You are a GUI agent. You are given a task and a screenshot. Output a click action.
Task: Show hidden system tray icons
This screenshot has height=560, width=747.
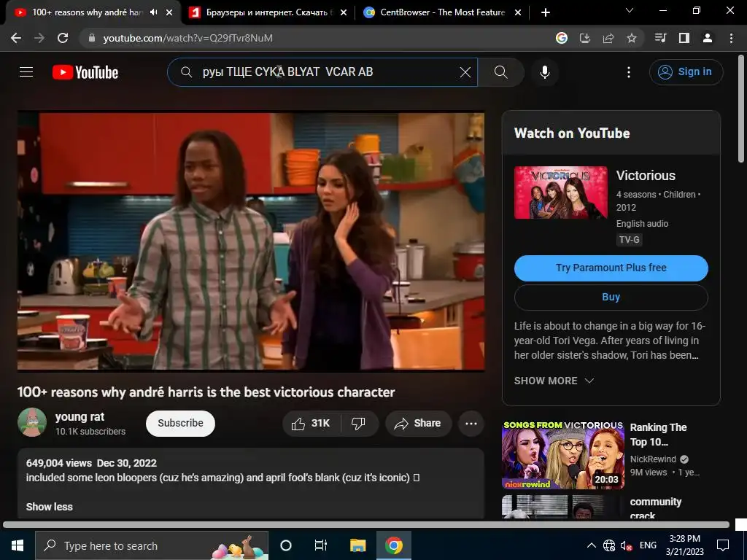pyautogui.click(x=591, y=545)
